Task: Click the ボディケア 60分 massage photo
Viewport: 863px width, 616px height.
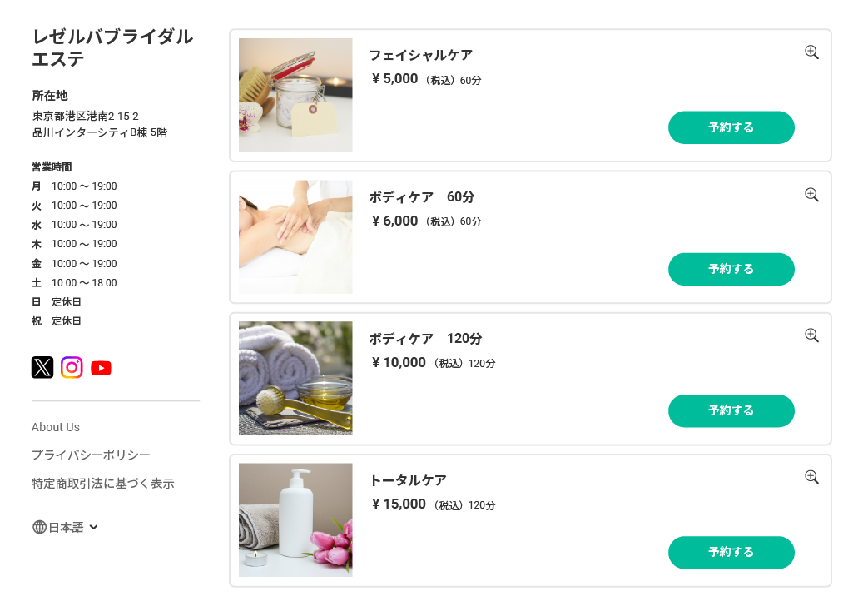Action: [295, 237]
